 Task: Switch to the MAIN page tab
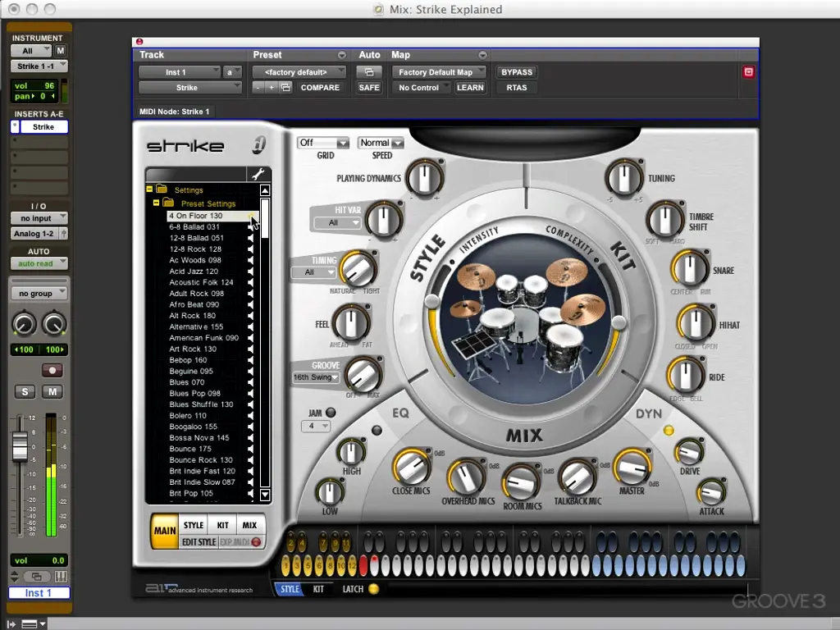[x=165, y=531]
